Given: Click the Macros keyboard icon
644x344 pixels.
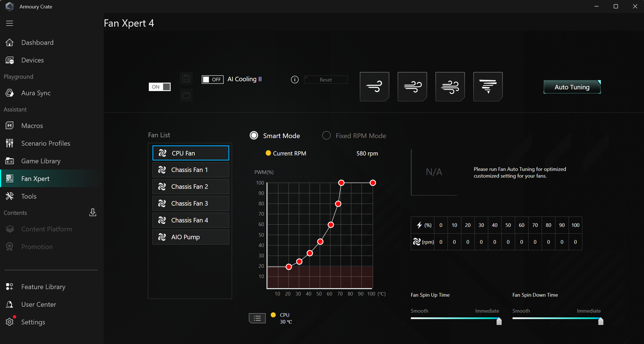Looking at the screenshot, I should 10,126.
